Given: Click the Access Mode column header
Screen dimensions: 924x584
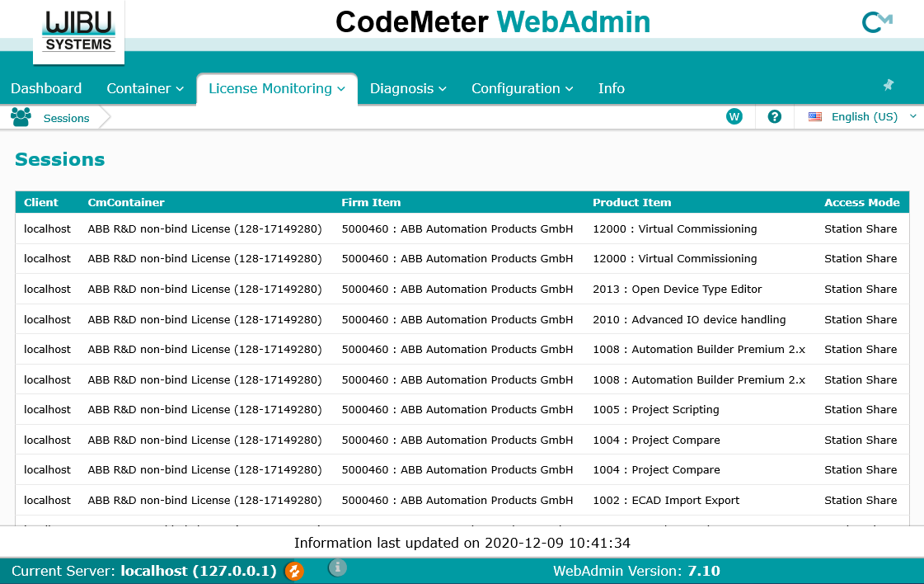Looking at the screenshot, I should (x=861, y=202).
